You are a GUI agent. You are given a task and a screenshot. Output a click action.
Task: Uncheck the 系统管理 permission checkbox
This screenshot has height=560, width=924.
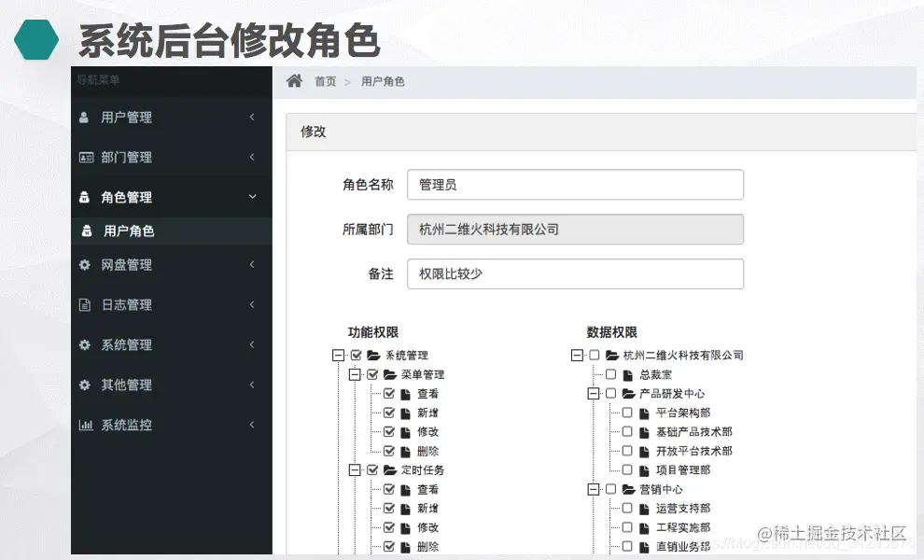356,355
